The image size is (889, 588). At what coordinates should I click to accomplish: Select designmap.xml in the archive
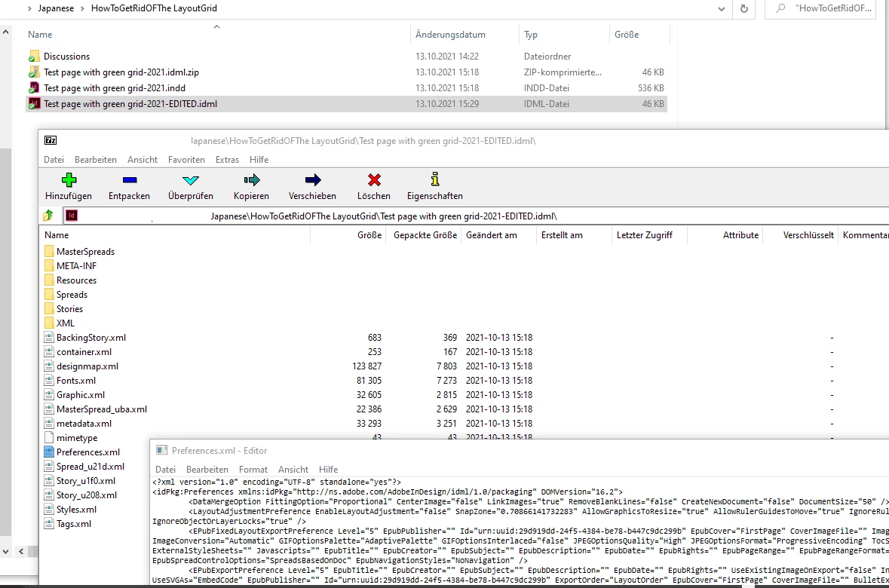point(87,366)
